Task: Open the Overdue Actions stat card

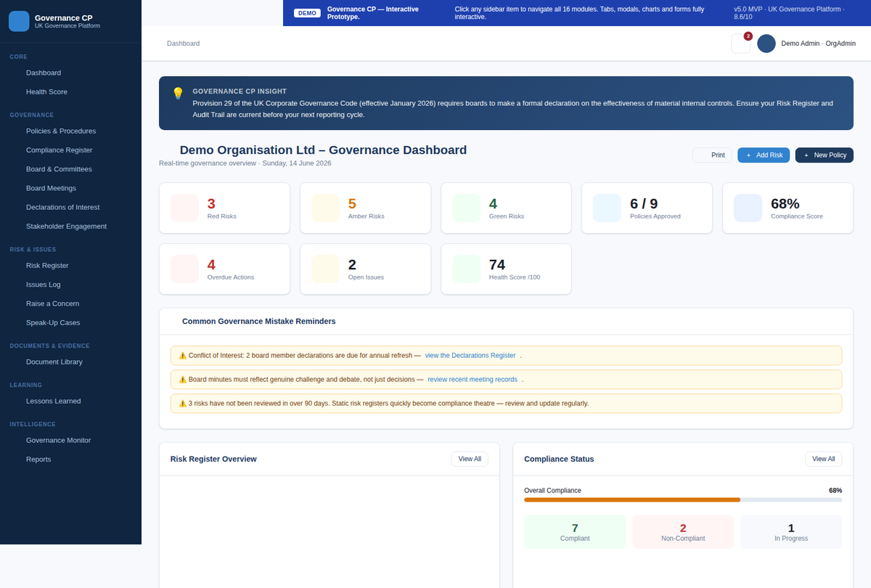Action: (x=224, y=269)
